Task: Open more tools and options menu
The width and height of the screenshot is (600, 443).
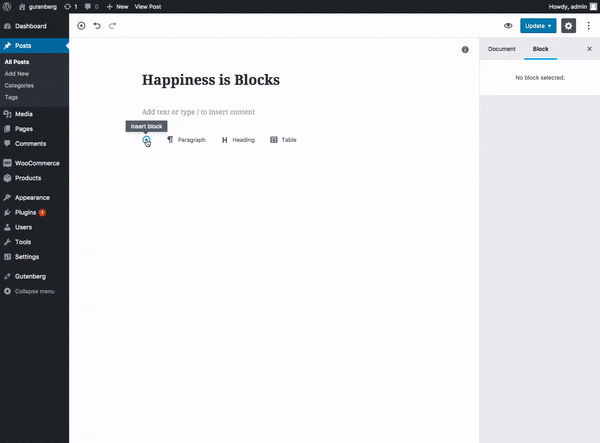Action: click(x=588, y=25)
